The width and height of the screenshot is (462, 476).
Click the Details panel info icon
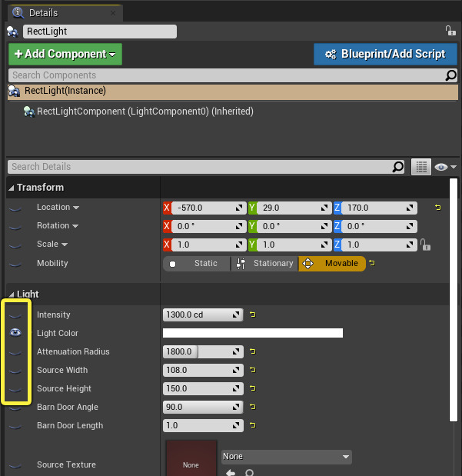pyautogui.click(x=18, y=13)
